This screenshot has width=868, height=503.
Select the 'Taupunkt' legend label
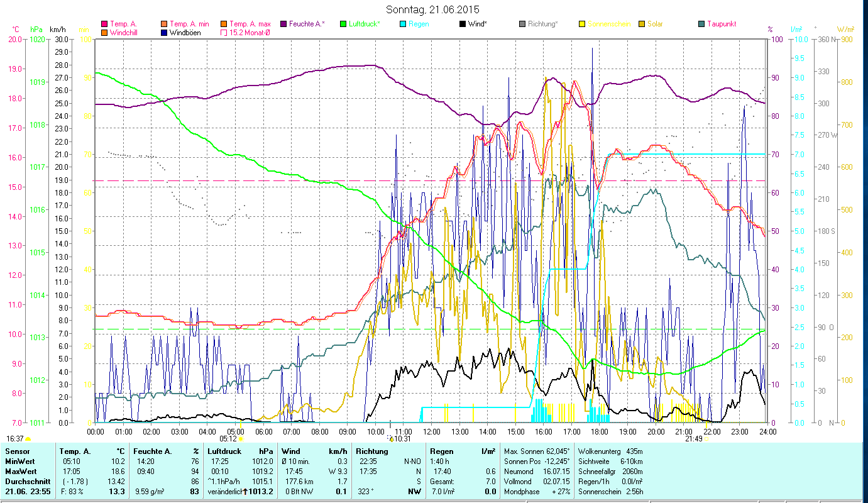click(722, 24)
